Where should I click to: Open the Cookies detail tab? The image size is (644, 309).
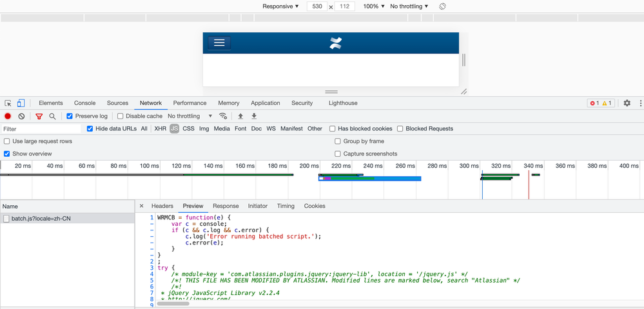point(315,206)
